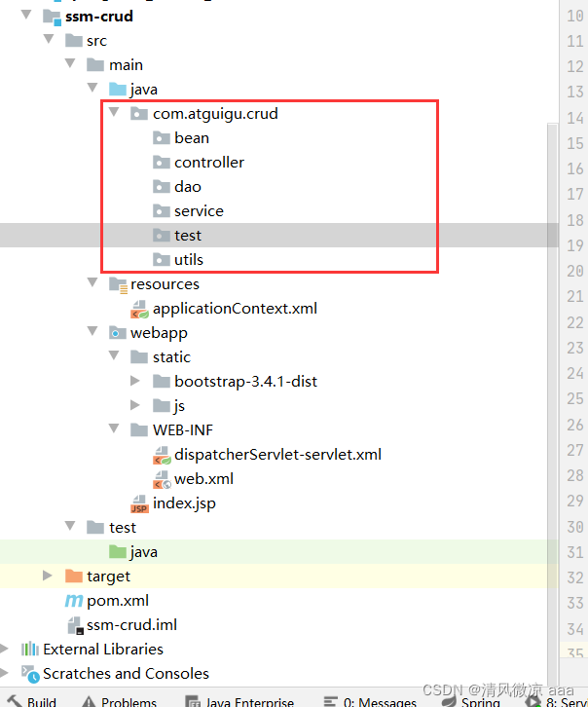Click the utils package icon
Image resolution: width=588 pixels, height=707 pixels.
pyautogui.click(x=161, y=259)
